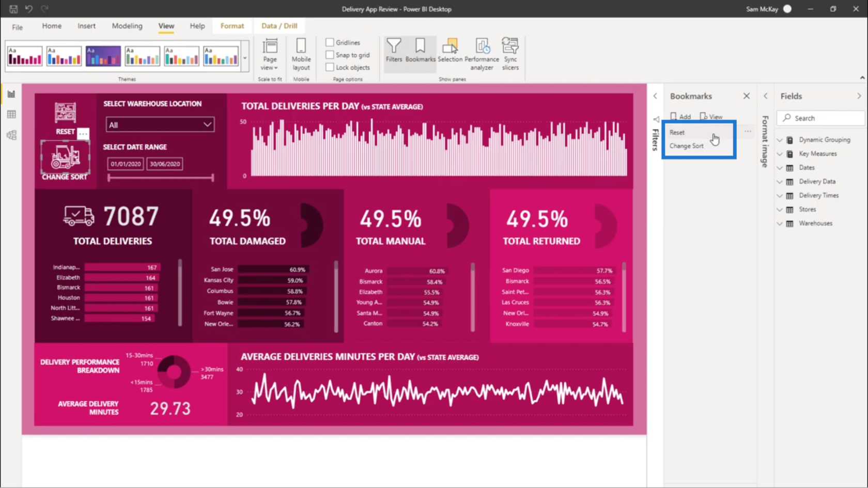
Task: Apply the fifth theme thumbnail
Action: pos(181,56)
